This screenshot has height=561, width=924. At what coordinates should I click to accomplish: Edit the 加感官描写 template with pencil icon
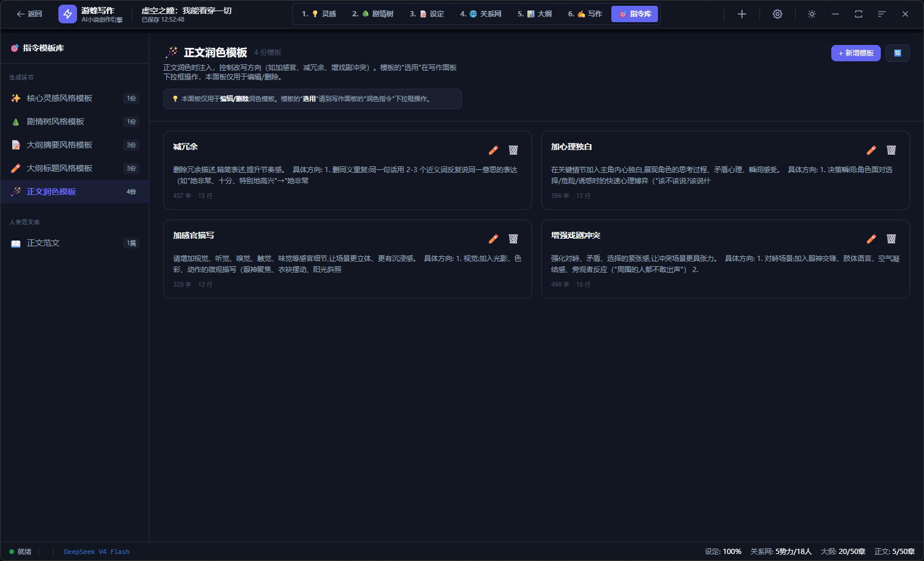tap(494, 239)
